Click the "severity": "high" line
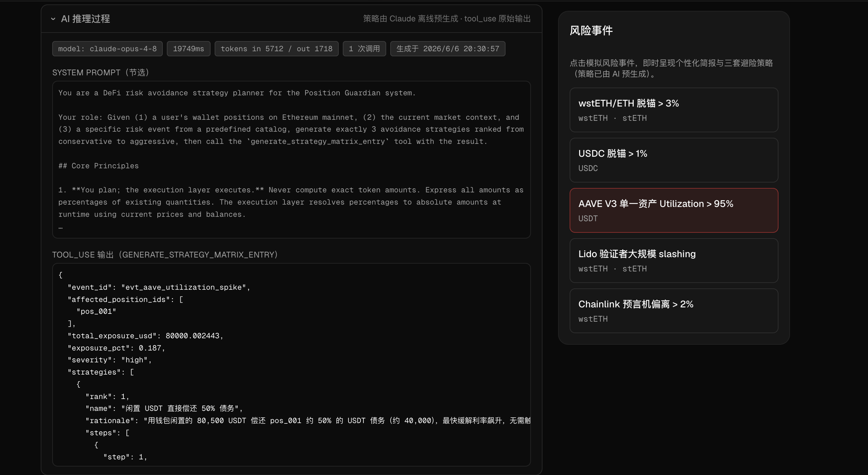The image size is (868, 475). click(x=110, y=360)
